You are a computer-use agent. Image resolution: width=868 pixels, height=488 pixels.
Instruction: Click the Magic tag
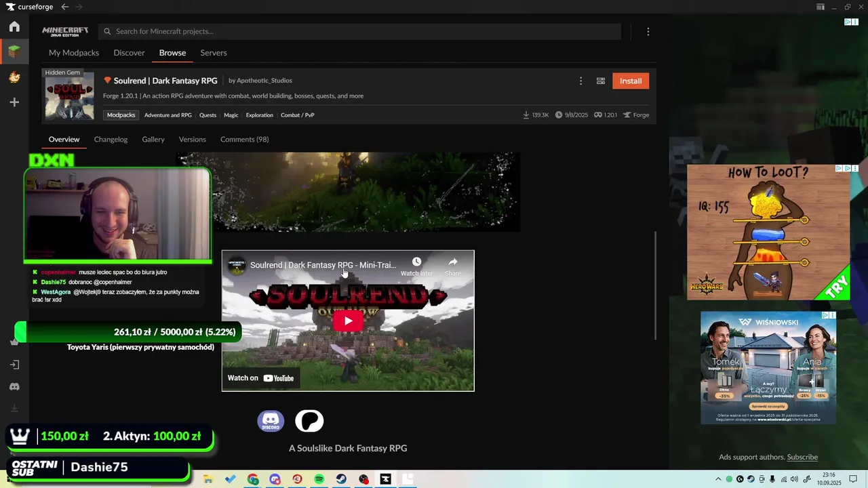point(231,115)
